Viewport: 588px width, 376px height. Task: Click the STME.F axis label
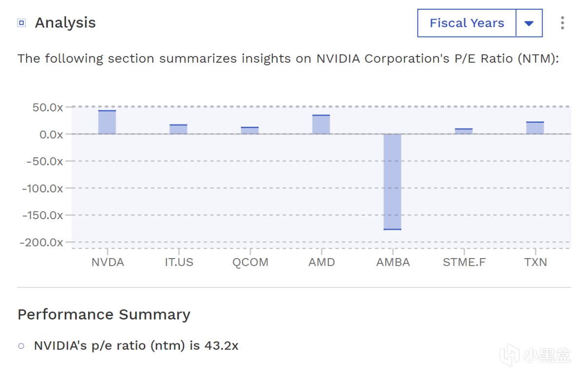(x=464, y=262)
